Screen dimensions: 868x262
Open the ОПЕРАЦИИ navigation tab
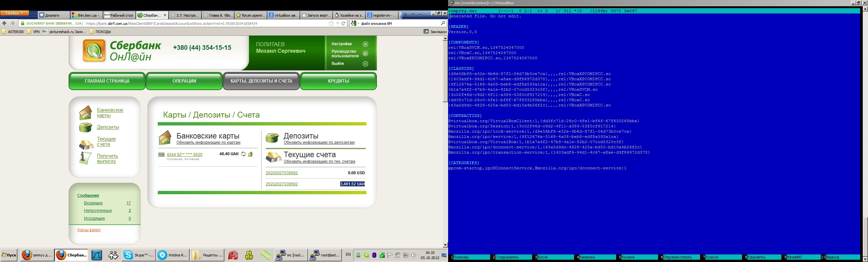pos(184,81)
